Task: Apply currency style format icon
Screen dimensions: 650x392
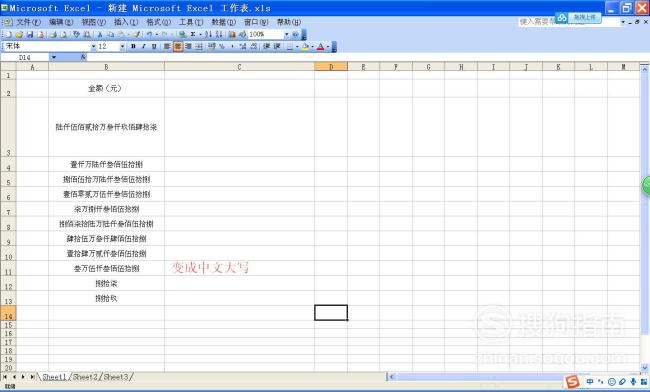Action: [x=212, y=46]
